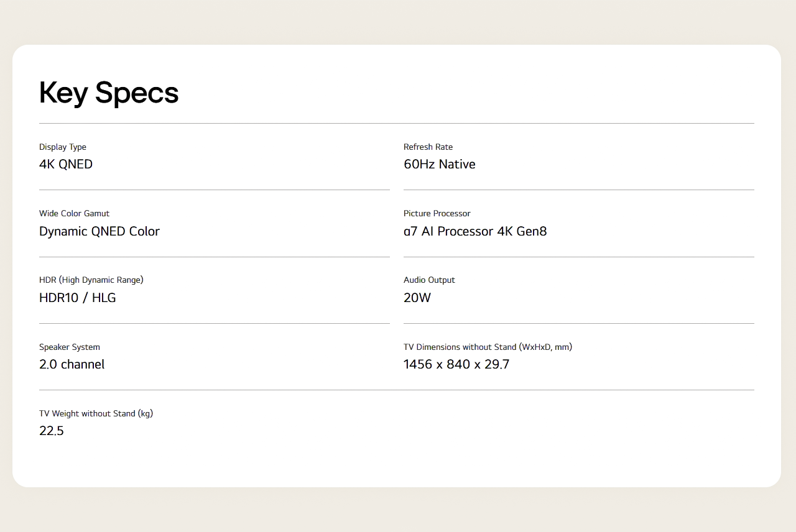Click the 60Hz Native value

(440, 164)
